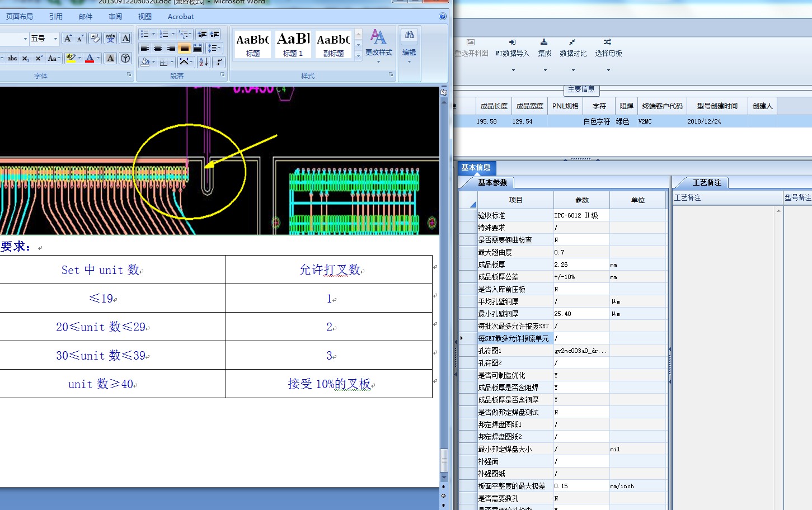Sort the selection with the A-Z icon
The height and width of the screenshot is (510, 812).
pyautogui.click(x=203, y=62)
